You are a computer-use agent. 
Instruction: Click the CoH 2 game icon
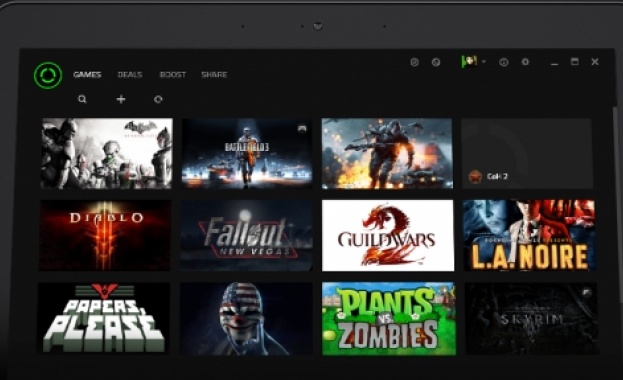tap(475, 176)
